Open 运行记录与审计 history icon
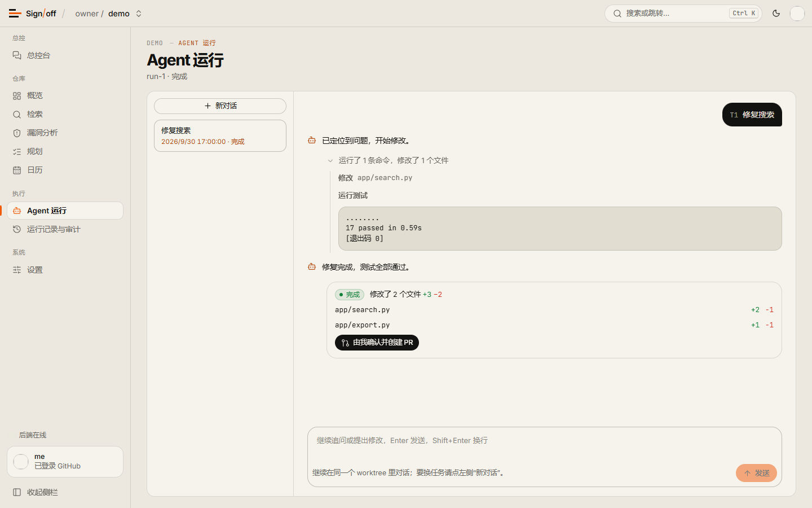 [17, 230]
